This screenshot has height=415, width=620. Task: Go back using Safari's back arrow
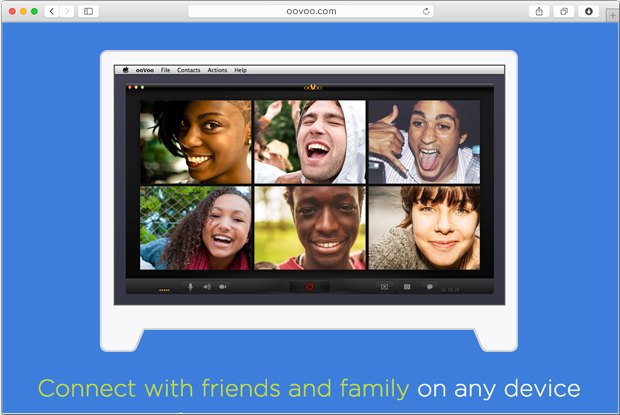pos(52,11)
